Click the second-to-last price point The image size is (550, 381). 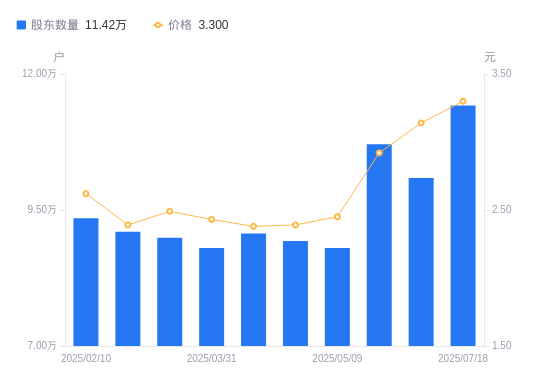click(421, 123)
